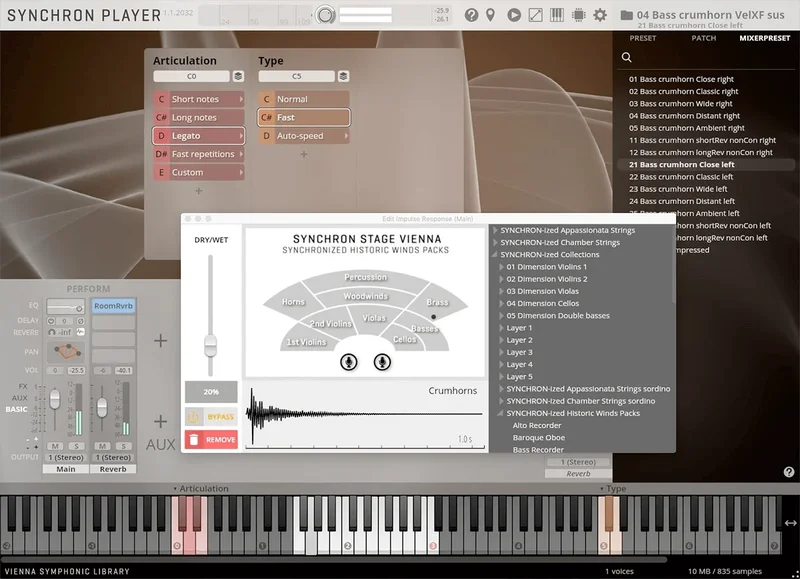Viewport: 800px width, 579px height.
Task: Adjust the Dry/Wet slider handle
Action: [210, 346]
